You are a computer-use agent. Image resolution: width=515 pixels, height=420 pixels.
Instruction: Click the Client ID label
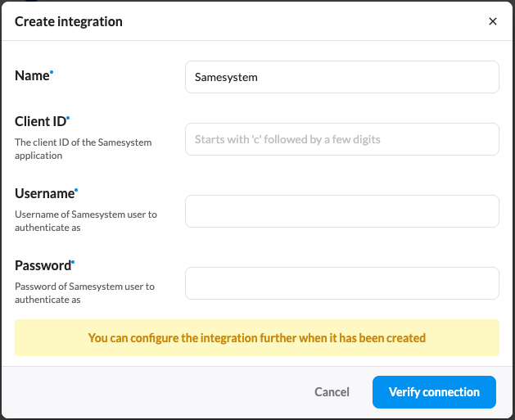(x=39, y=121)
